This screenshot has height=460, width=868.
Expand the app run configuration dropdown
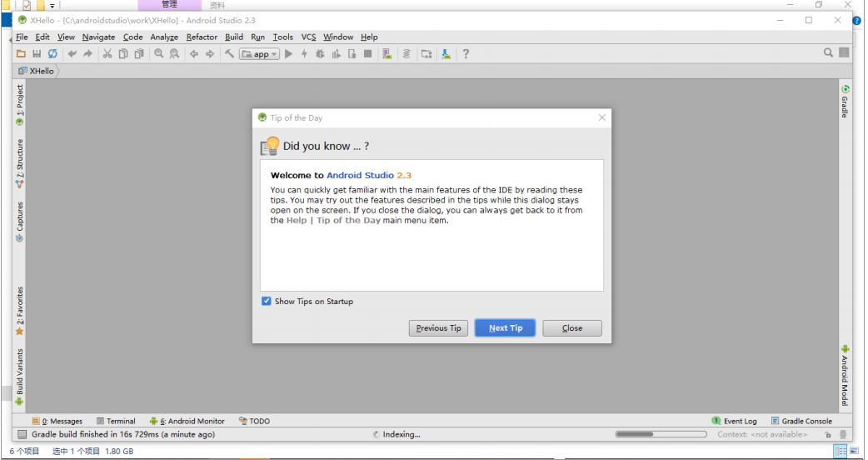pyautogui.click(x=260, y=53)
